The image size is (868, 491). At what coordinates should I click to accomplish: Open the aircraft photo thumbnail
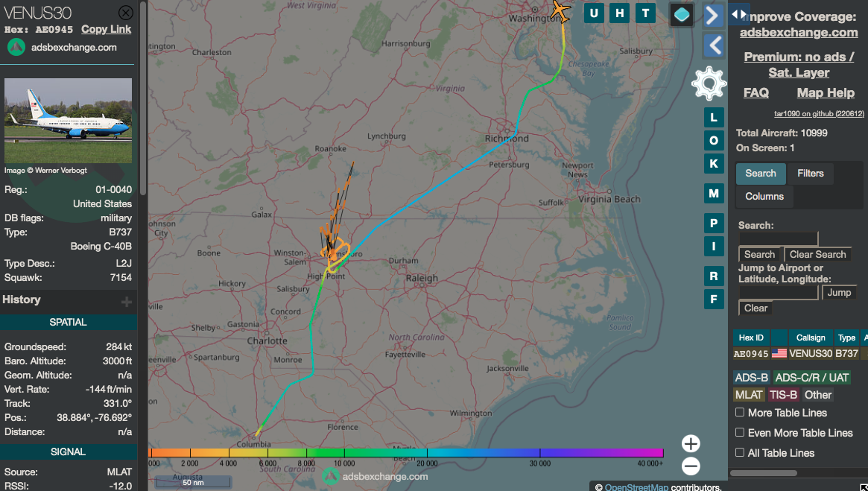point(68,121)
